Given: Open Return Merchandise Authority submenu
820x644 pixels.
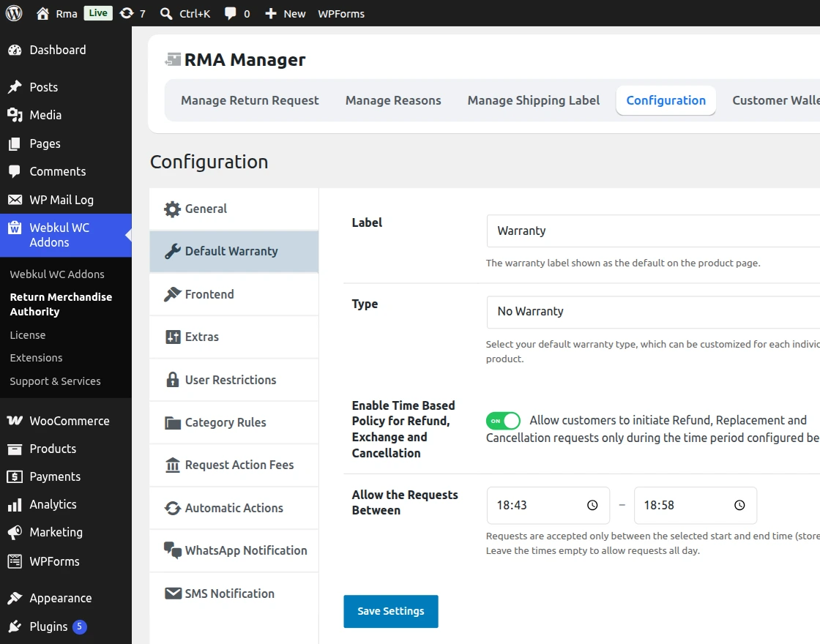Looking at the screenshot, I should (x=61, y=304).
